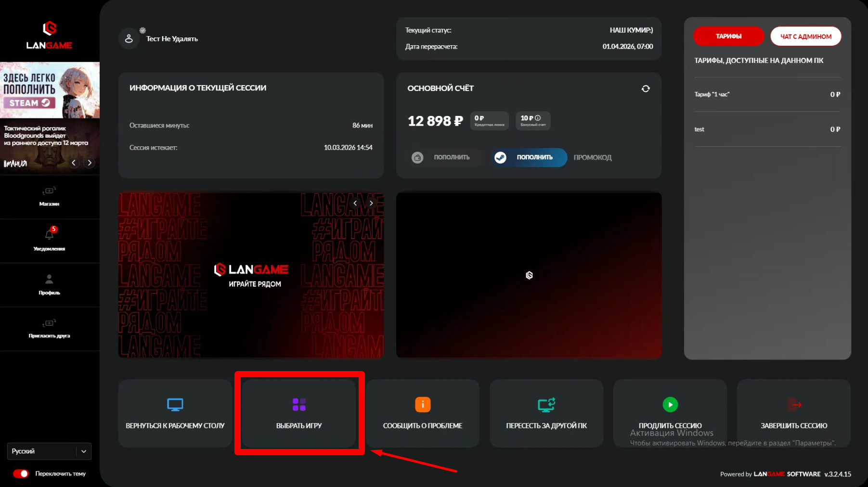Click the НАШ КУМИР:) status value
This screenshot has height=487, width=868.
[631, 30]
